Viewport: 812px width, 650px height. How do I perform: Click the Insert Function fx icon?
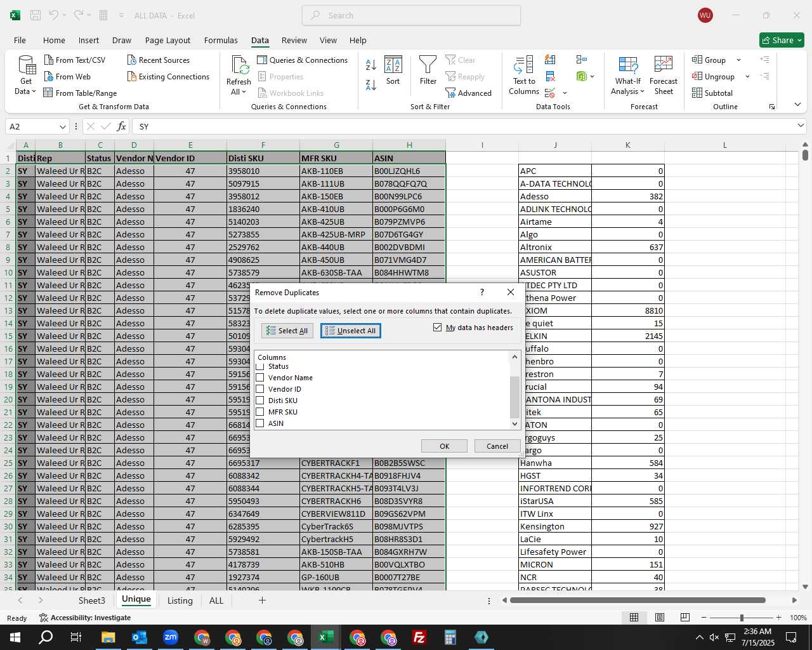pyautogui.click(x=121, y=126)
